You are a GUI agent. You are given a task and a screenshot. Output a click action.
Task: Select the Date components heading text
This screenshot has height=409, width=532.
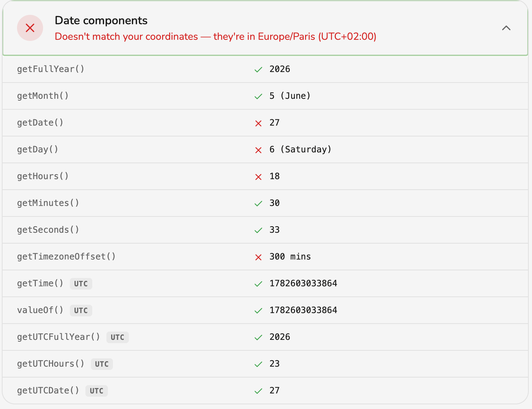point(101,21)
